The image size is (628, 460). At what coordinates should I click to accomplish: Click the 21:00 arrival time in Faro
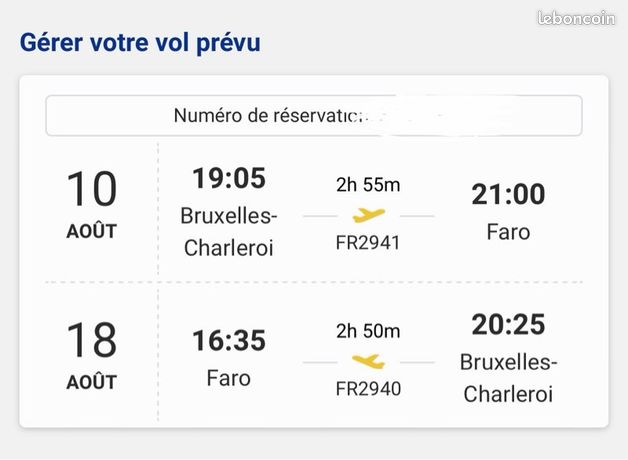coord(508,194)
